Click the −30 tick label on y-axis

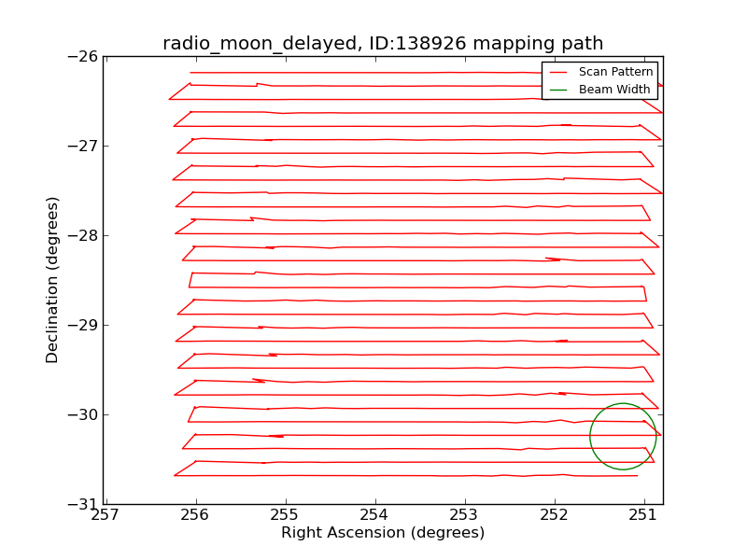click(x=82, y=414)
